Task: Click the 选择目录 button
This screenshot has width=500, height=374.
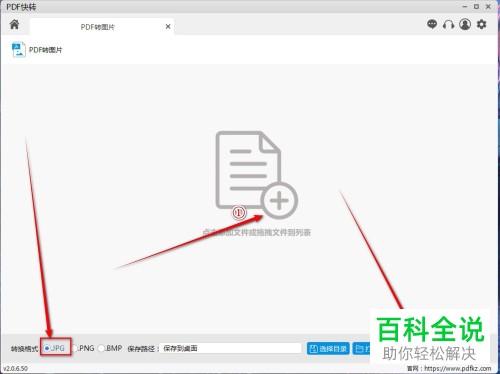Action: pos(328,349)
